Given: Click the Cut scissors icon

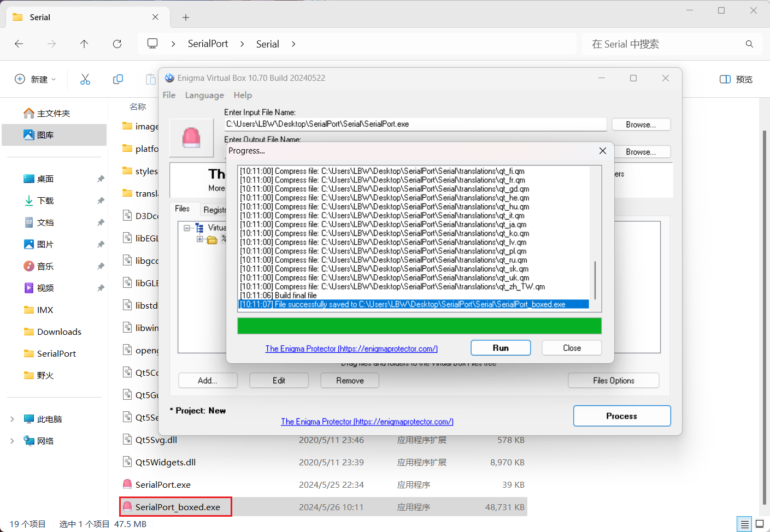Looking at the screenshot, I should [85, 79].
